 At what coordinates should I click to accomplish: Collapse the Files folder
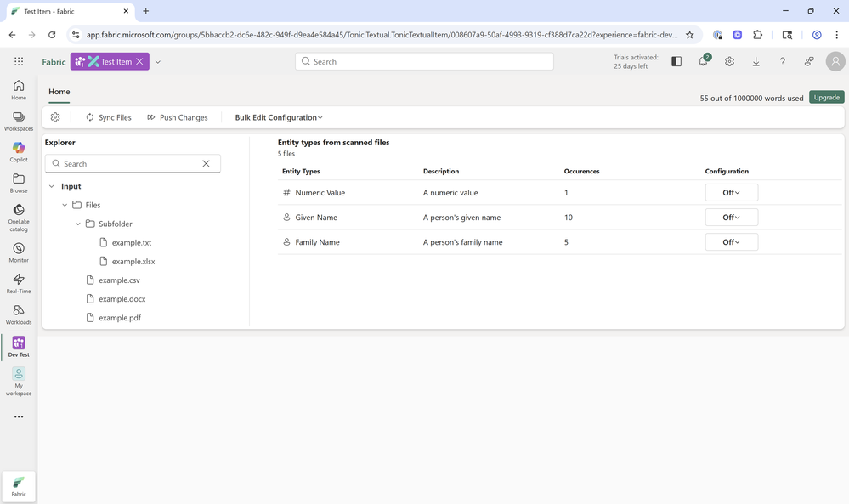(x=65, y=205)
